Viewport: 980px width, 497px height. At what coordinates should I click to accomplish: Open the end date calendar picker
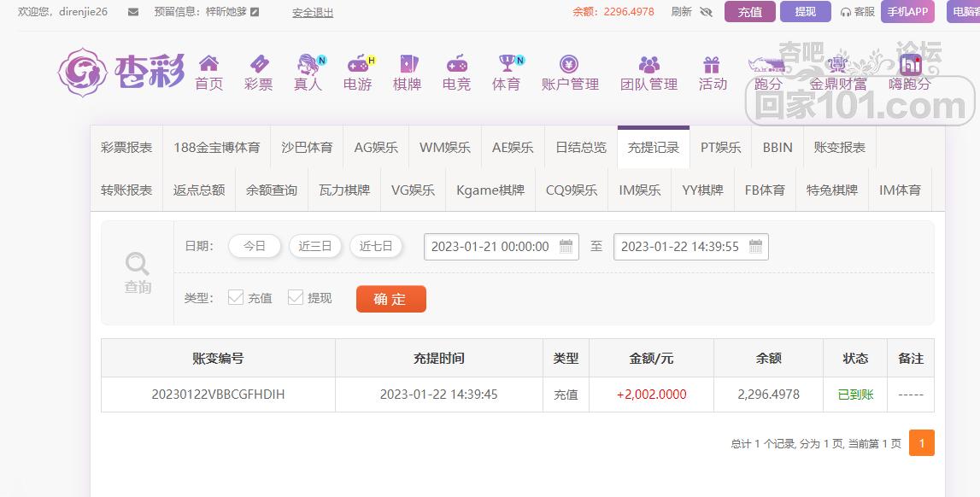754,246
